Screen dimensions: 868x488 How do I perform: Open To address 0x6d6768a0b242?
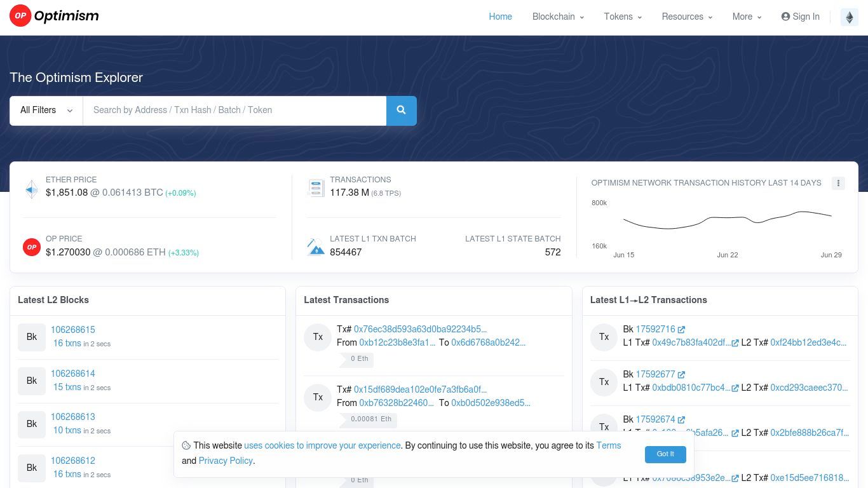click(x=489, y=342)
